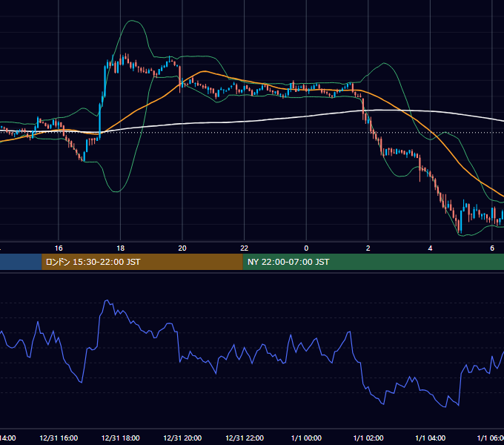
Task: Click the 12/31 16:00 time label
Action: (59, 438)
